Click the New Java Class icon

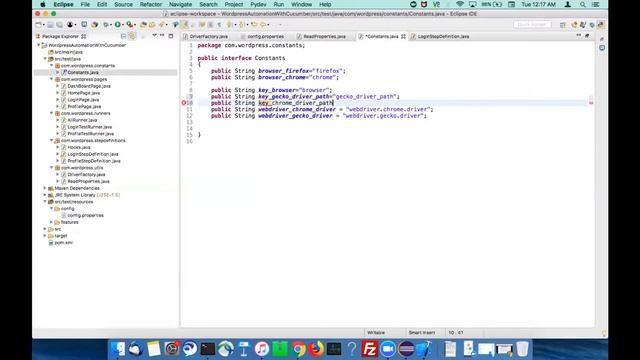tap(152, 25)
